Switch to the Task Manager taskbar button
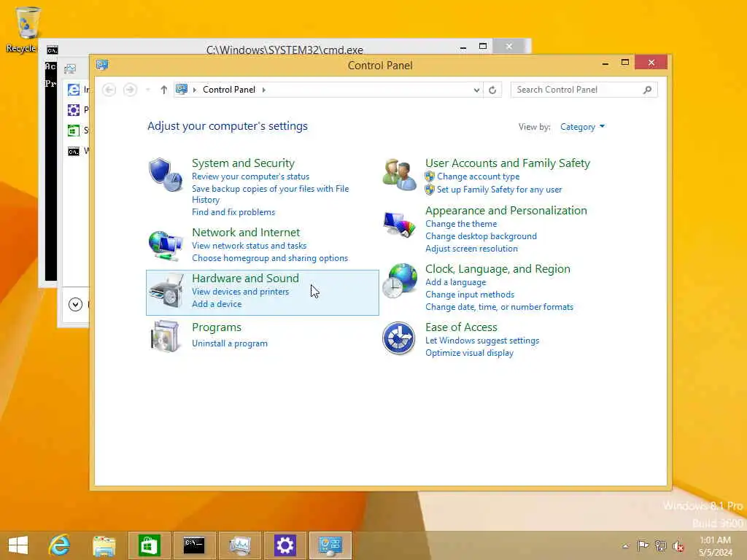The height and width of the screenshot is (560, 747). pos(239,545)
